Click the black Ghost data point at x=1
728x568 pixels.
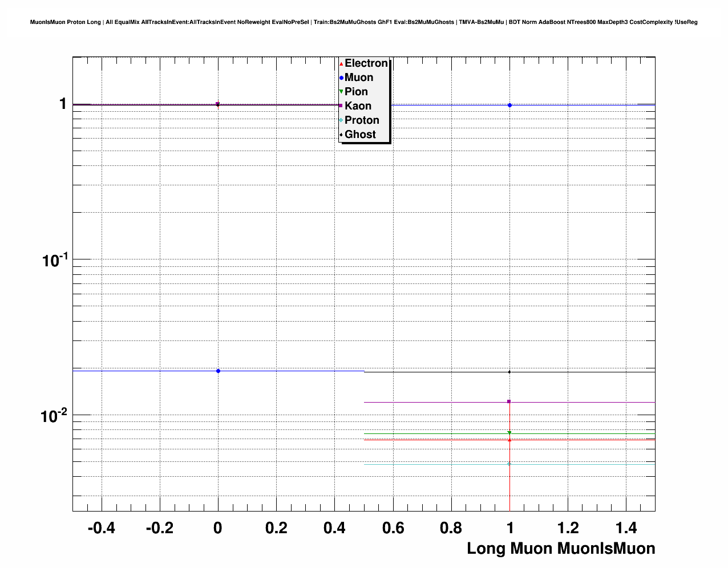coord(509,372)
